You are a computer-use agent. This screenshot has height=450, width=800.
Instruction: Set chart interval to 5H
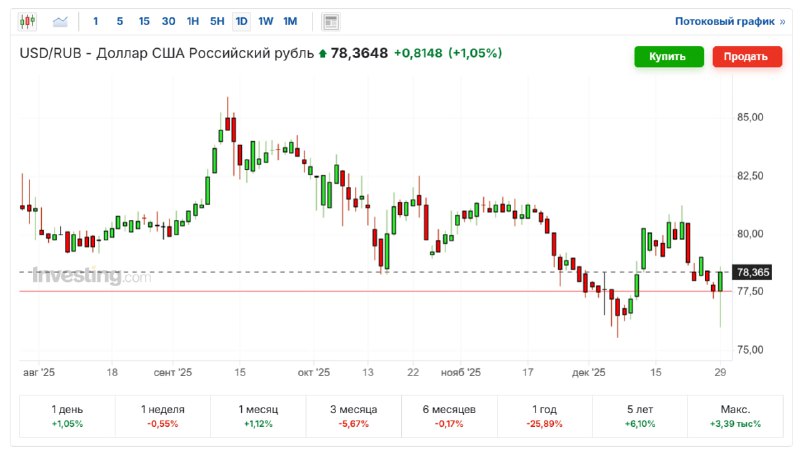tap(217, 21)
